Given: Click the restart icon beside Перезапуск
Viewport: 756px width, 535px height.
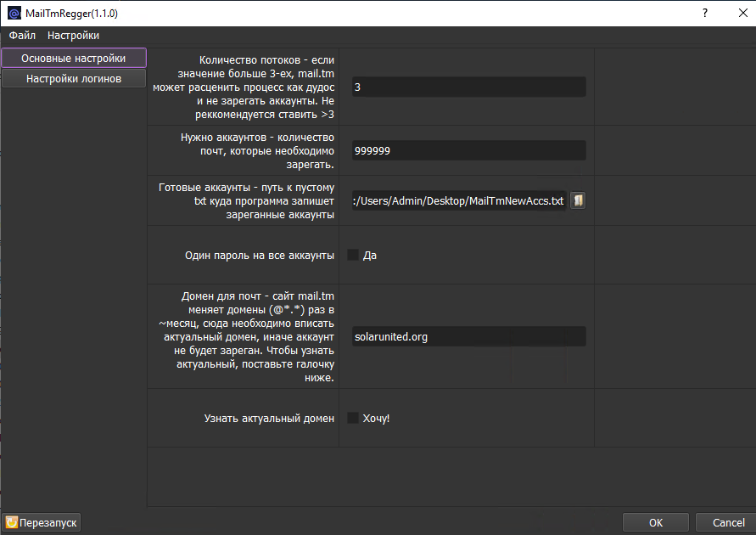Looking at the screenshot, I should coord(12,522).
